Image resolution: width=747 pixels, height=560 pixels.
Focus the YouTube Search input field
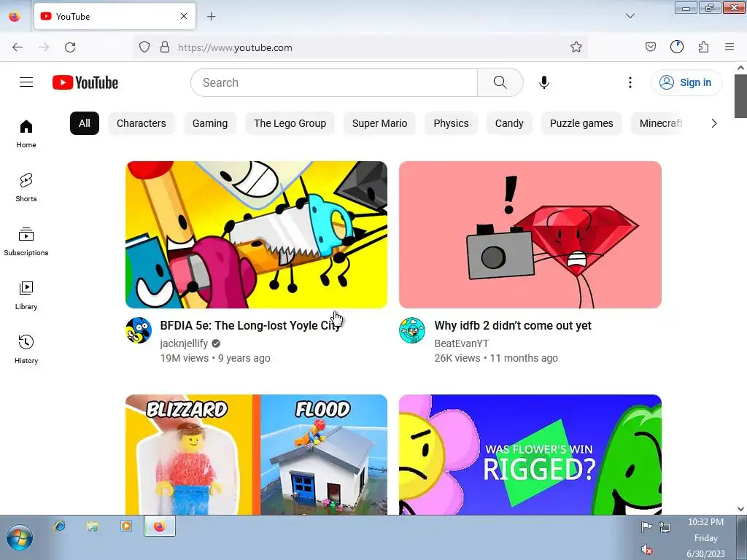click(334, 82)
